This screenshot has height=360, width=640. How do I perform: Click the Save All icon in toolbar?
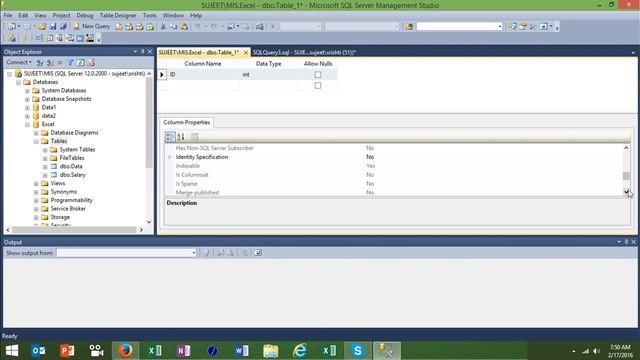point(63,27)
